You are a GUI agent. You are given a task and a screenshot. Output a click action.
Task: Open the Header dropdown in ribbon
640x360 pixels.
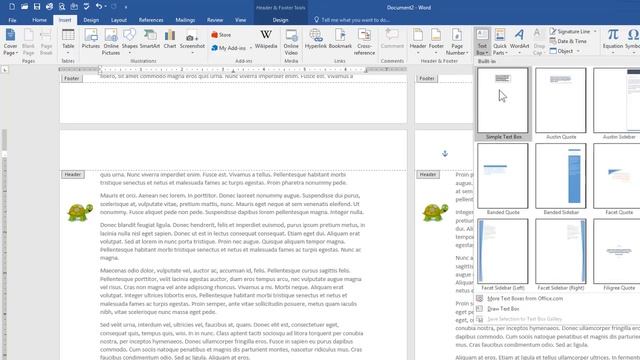point(418,42)
